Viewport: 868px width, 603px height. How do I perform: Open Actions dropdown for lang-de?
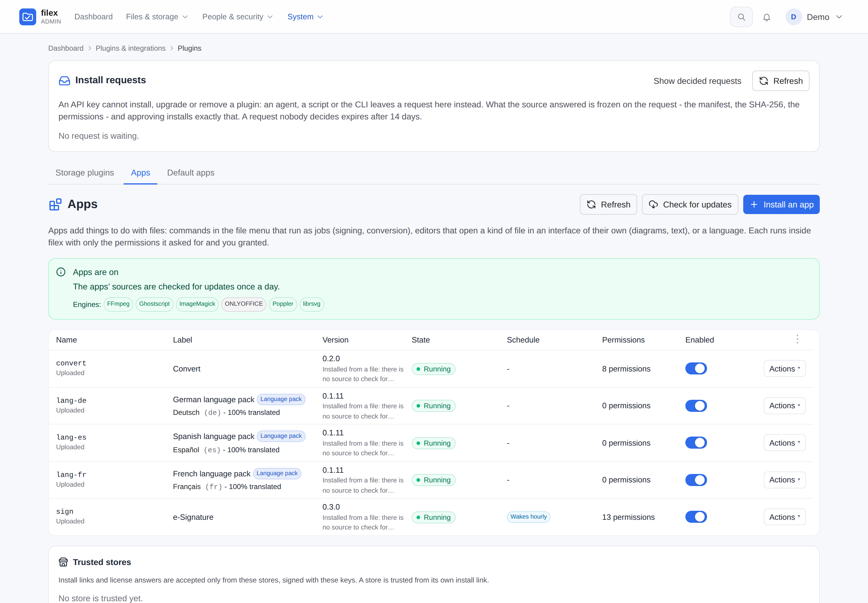tap(785, 406)
